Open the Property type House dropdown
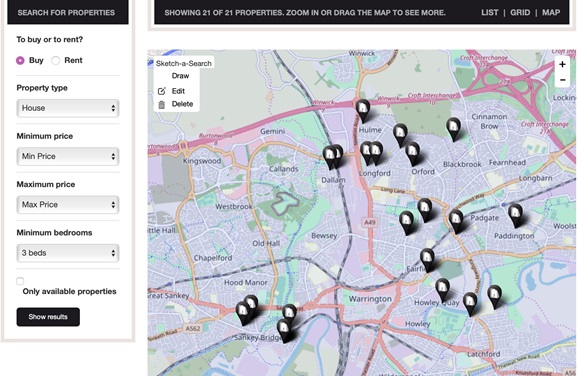 point(68,108)
